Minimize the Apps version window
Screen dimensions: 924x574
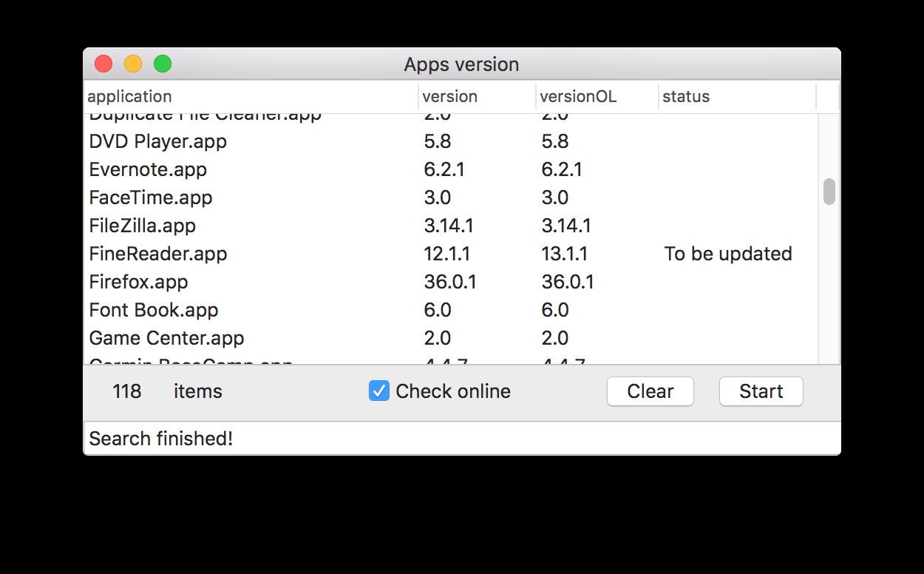(133, 64)
